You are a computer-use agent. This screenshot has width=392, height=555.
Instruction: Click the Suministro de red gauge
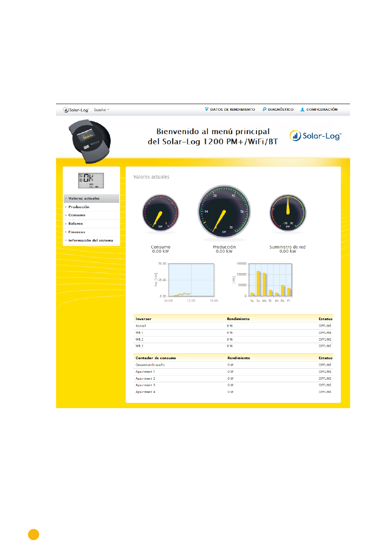click(x=288, y=213)
